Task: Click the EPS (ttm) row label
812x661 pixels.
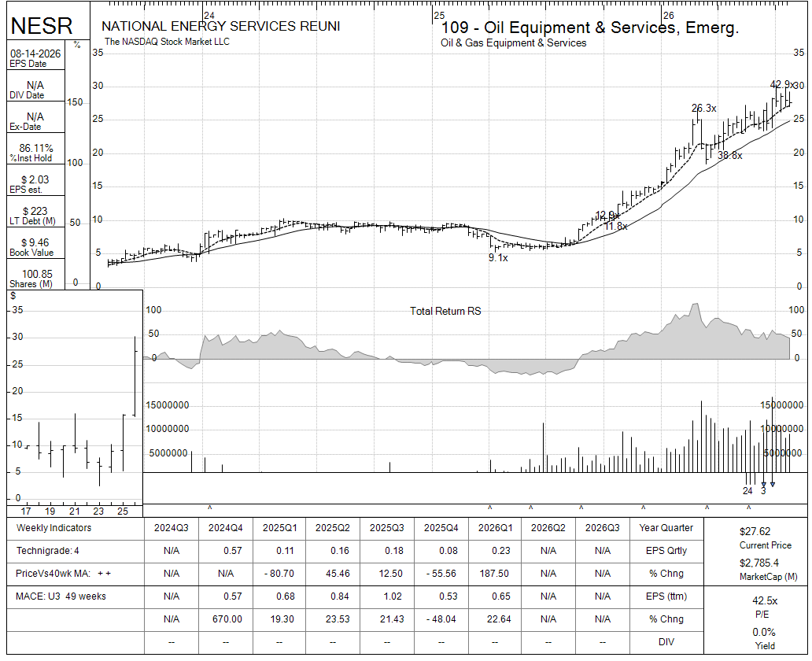Action: click(666, 596)
